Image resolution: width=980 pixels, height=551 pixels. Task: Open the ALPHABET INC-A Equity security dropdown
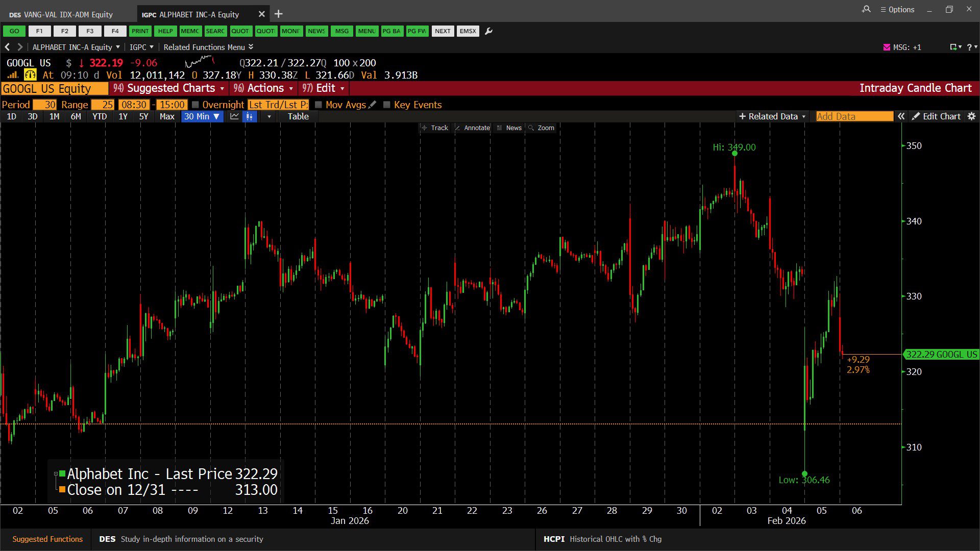(x=76, y=47)
